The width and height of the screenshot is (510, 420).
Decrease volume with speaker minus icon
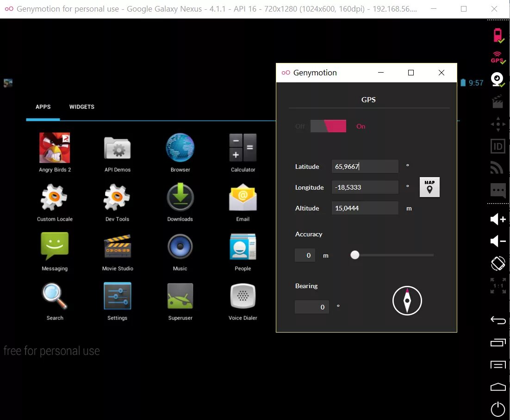pyautogui.click(x=498, y=241)
